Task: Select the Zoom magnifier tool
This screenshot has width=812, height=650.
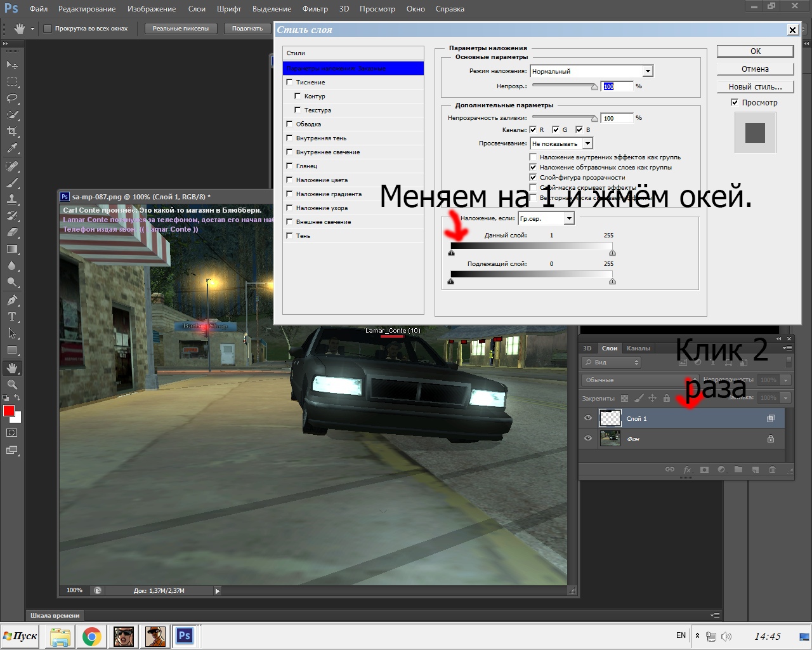Action: (x=12, y=384)
